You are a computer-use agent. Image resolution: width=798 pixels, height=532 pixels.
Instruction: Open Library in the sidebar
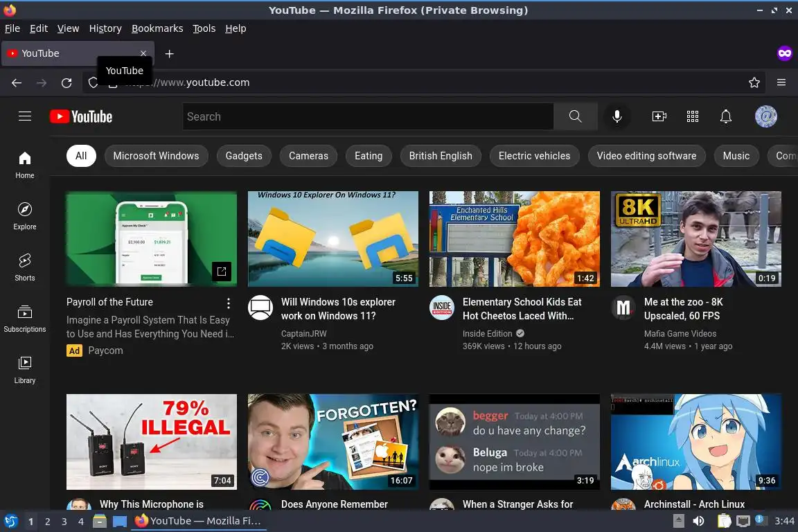[x=24, y=370]
